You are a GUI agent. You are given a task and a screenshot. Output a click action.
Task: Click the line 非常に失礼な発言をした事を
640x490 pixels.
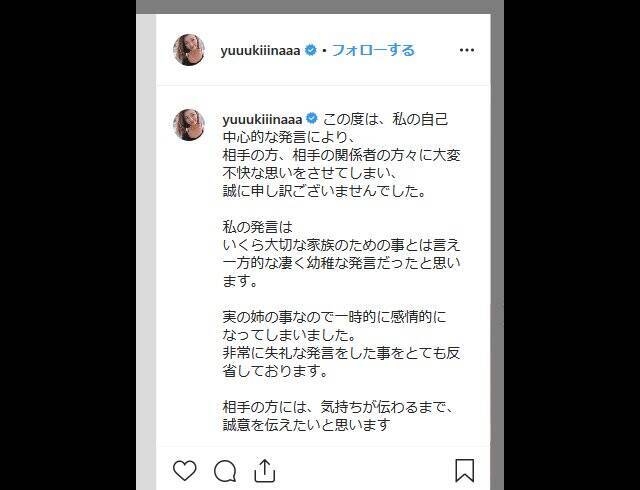pos(342,353)
